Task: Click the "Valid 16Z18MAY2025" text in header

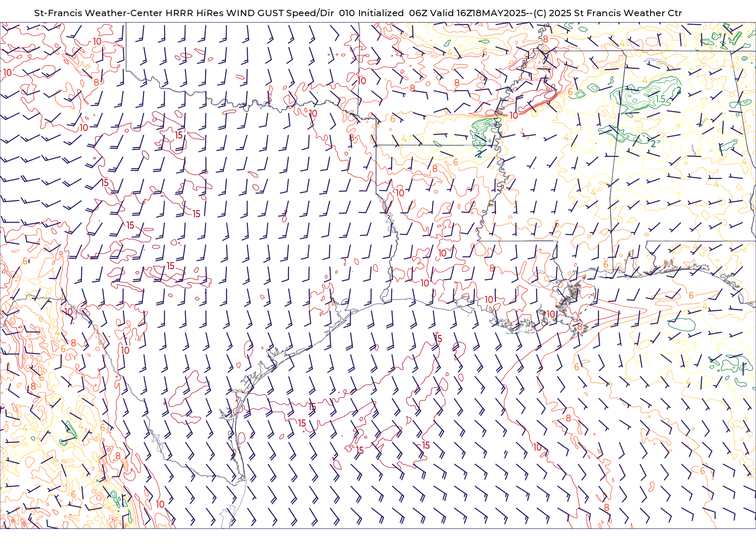Action: coord(477,13)
